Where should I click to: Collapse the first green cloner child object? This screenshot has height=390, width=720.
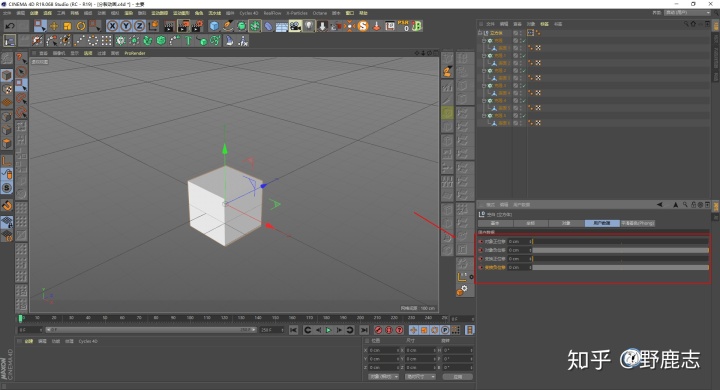pos(484,41)
